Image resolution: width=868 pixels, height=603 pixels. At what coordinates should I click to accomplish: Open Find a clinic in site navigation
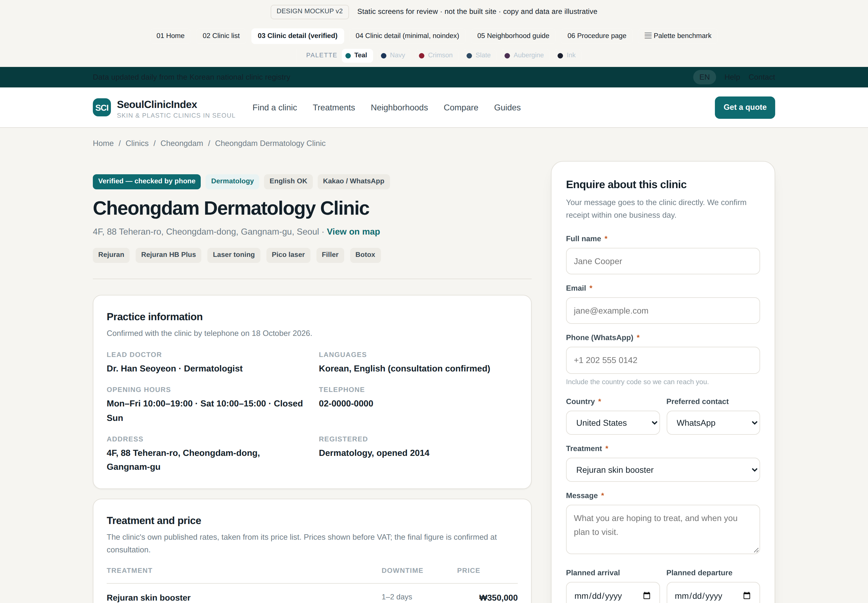(275, 108)
